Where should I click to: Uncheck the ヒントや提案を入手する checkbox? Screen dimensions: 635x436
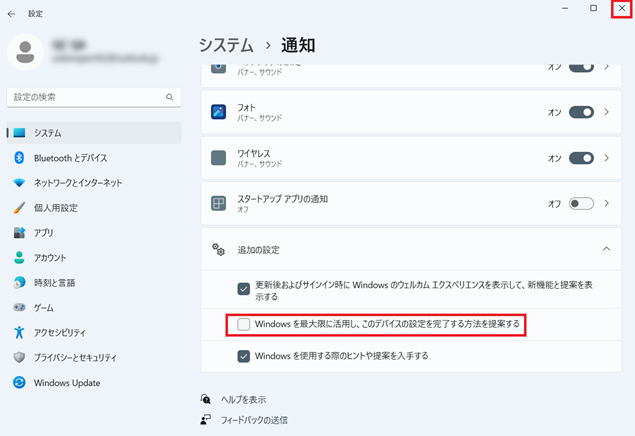tap(243, 356)
